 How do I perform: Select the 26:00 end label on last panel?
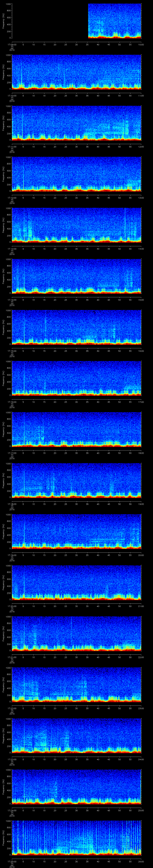tap(141, 861)
